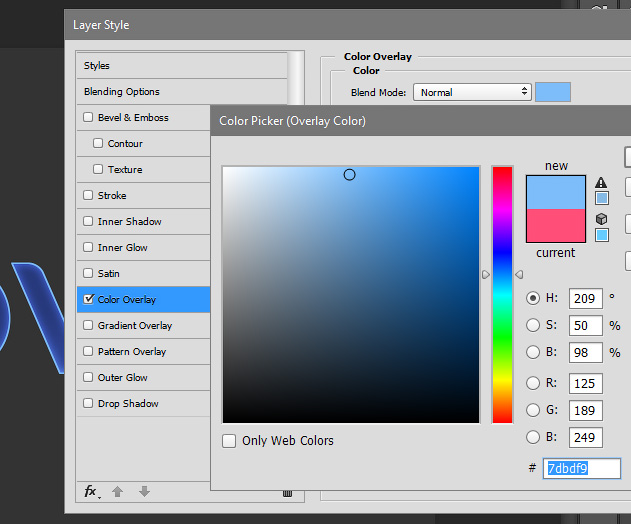631x524 pixels.
Task: Click the S value field showing 50
Action: pyautogui.click(x=586, y=325)
